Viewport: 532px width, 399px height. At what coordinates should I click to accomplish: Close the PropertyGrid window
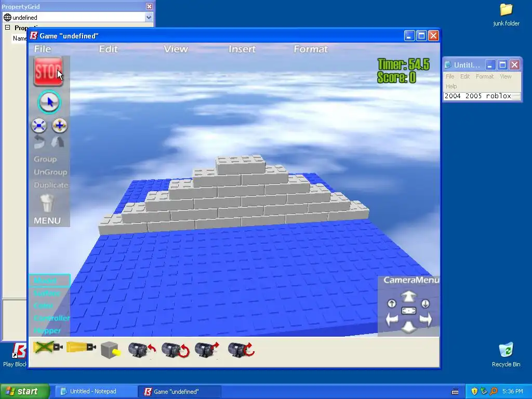(149, 6)
